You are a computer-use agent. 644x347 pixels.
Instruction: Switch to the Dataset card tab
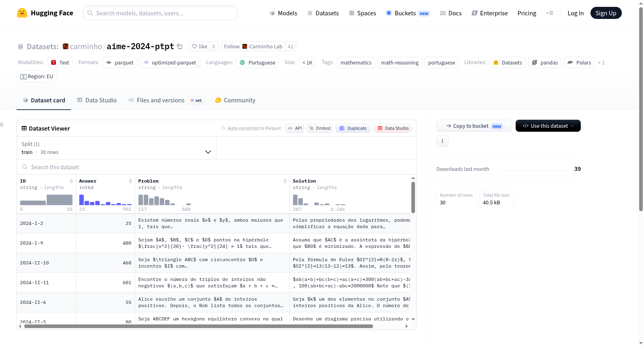[43, 100]
